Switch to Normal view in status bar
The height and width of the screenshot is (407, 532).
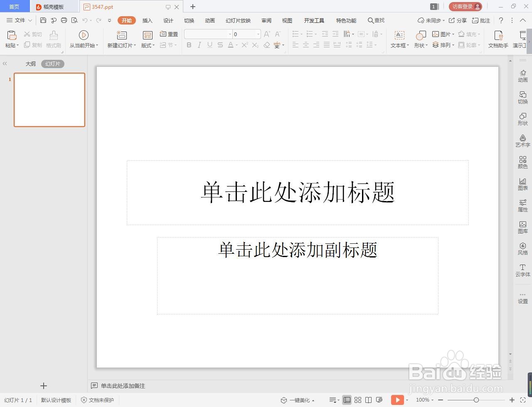pos(347,400)
